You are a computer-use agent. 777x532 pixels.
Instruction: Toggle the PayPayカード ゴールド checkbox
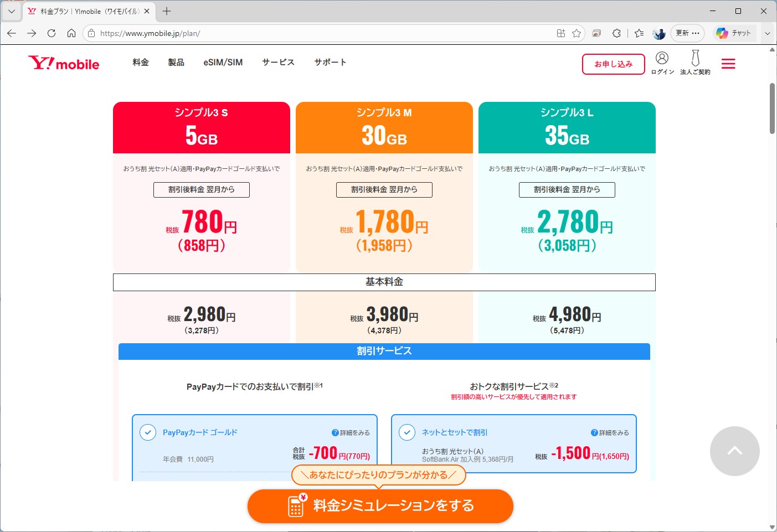tap(148, 432)
